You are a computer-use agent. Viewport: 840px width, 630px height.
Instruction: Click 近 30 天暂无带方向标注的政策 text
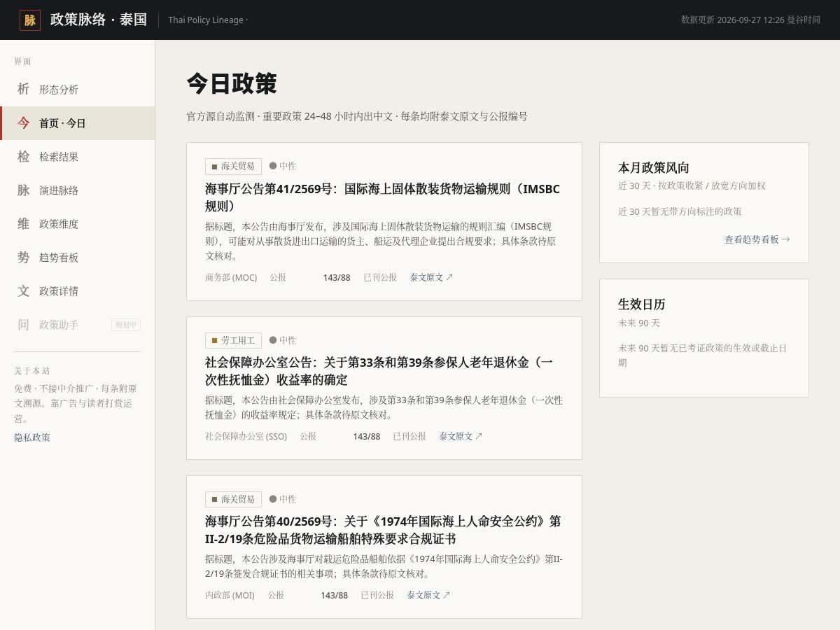[x=680, y=211]
